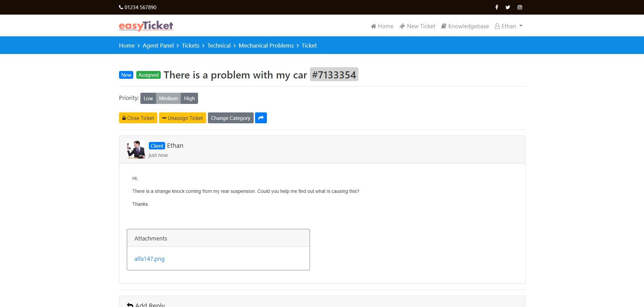Click Ethan's client avatar picture
Viewport: 644px width, 307px height.
(x=136, y=149)
